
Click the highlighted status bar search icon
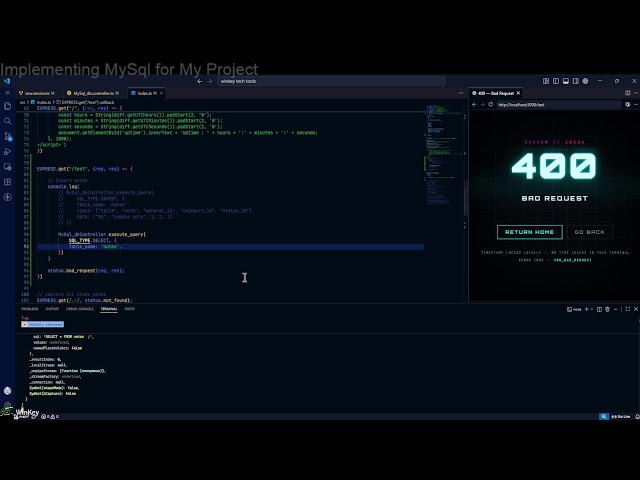tap(604, 416)
